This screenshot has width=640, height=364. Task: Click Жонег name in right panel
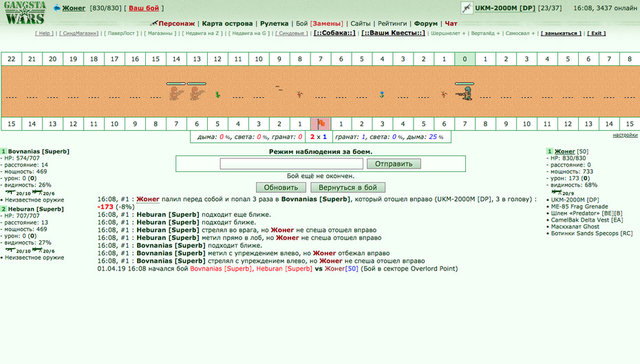point(564,151)
